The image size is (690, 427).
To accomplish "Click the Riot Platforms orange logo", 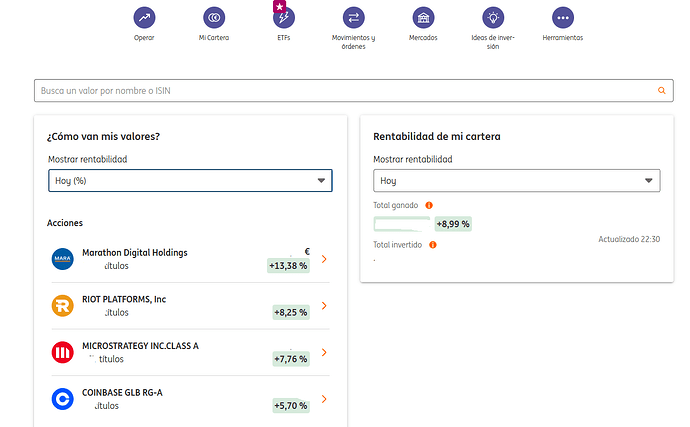I will (62, 306).
